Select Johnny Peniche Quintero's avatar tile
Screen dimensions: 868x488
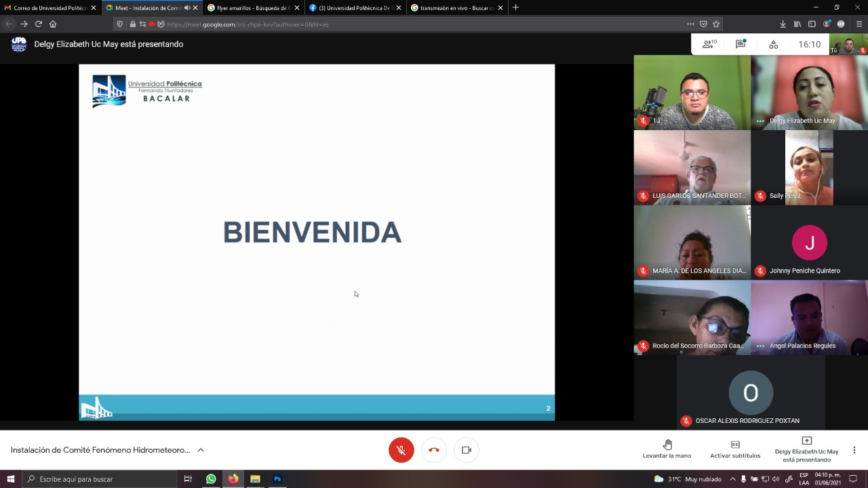point(810,243)
